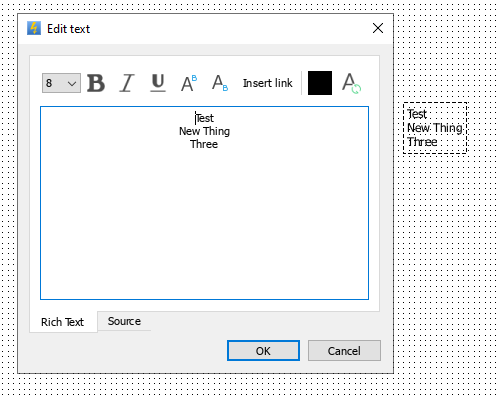Reset text formatting with green arrows icon
This screenshot has height=396, width=497.
(351, 83)
